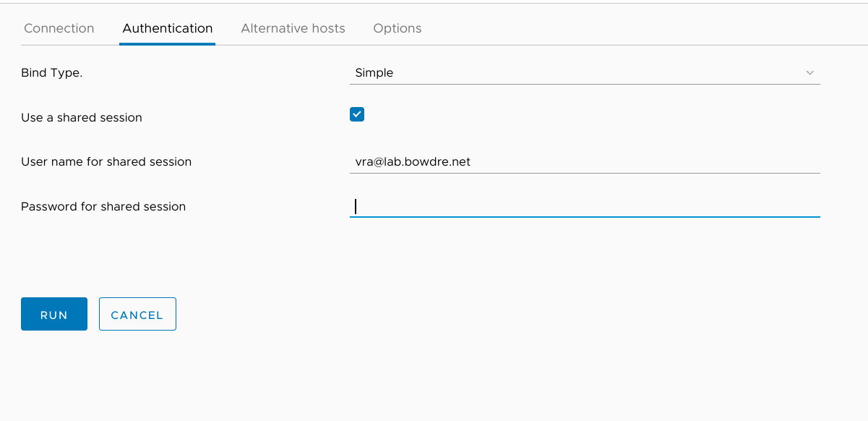The image size is (868, 421).
Task: Click the 'Use a shared session' label
Action: [82, 117]
